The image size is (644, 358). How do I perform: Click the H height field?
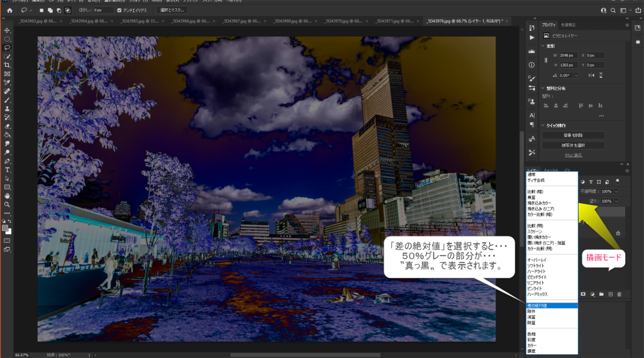pos(569,65)
